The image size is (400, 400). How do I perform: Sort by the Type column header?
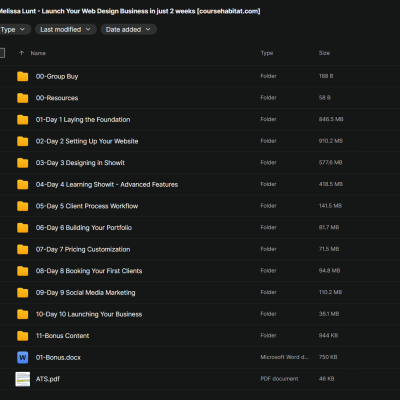point(267,53)
